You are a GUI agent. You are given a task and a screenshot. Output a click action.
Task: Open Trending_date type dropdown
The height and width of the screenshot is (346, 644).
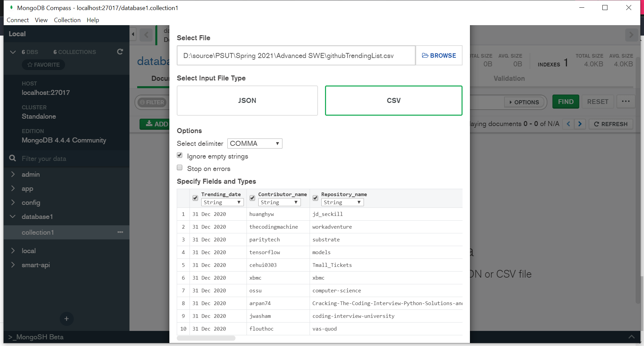tap(222, 203)
